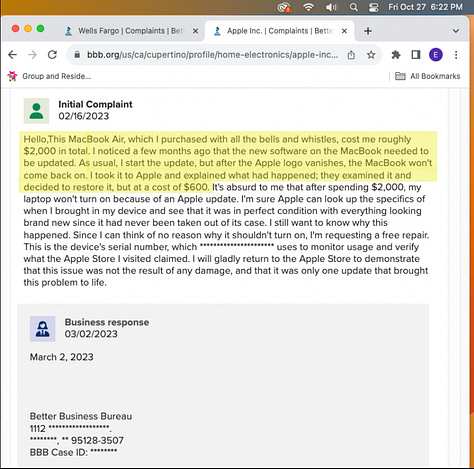Click the yellow minimize window button
Image resolution: width=474 pixels, height=469 pixels.
[28, 29]
